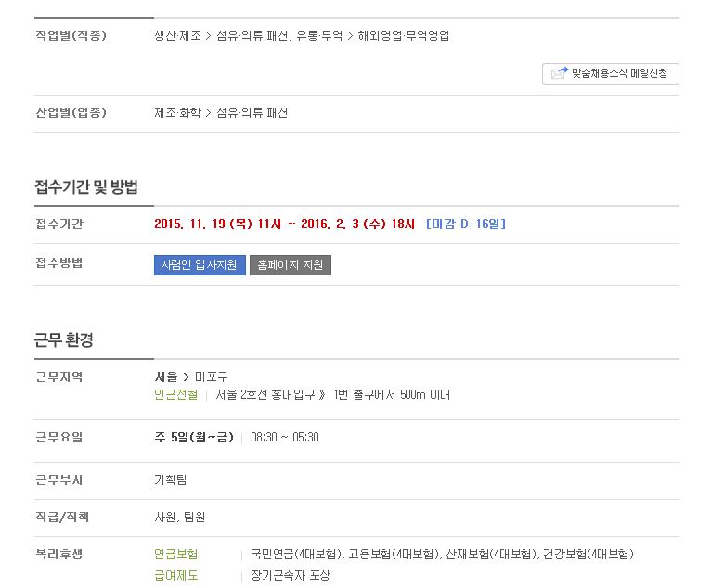Image resolution: width=711 pixels, height=588 pixels.
Task: Click the bold 서울 region link
Action: (x=166, y=377)
